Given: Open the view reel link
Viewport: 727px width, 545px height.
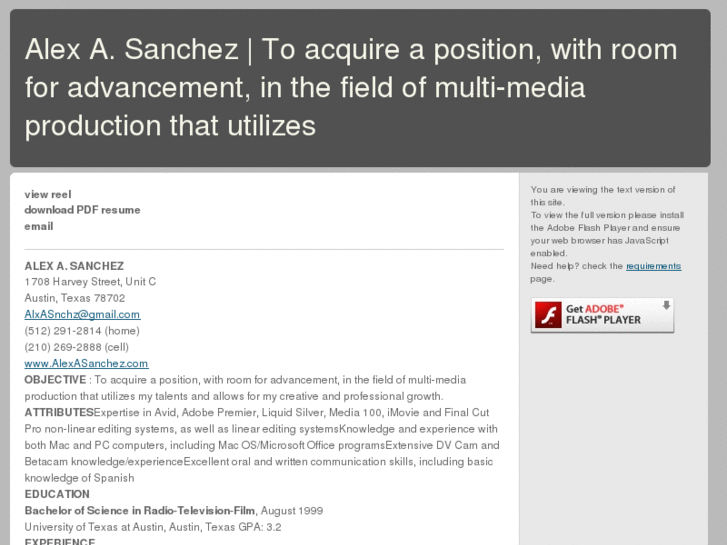Looking at the screenshot, I should pyautogui.click(x=48, y=194).
